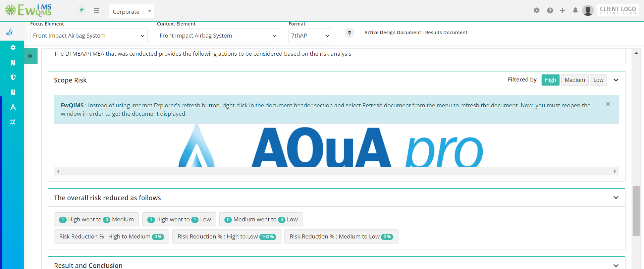Click the vertical scrollbar thumb

(636, 211)
